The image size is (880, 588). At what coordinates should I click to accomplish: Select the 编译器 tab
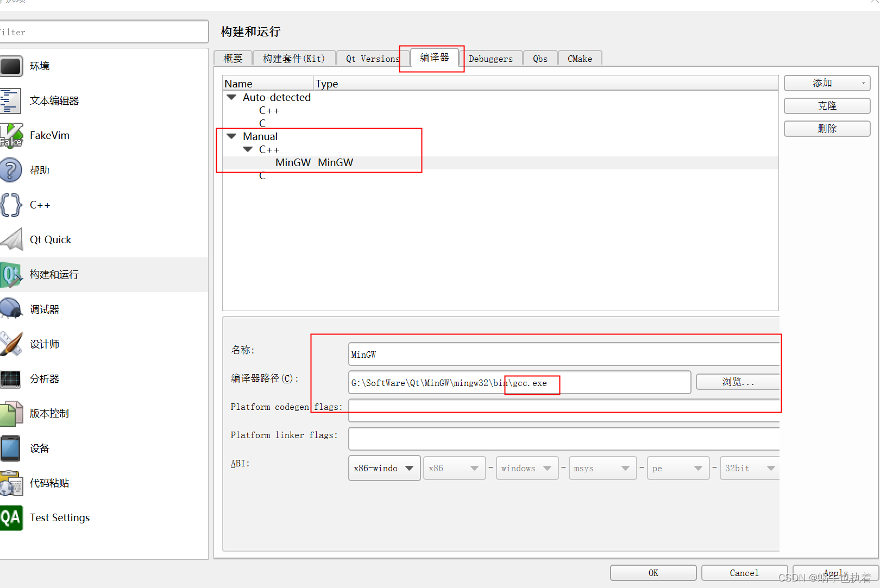[x=435, y=58]
